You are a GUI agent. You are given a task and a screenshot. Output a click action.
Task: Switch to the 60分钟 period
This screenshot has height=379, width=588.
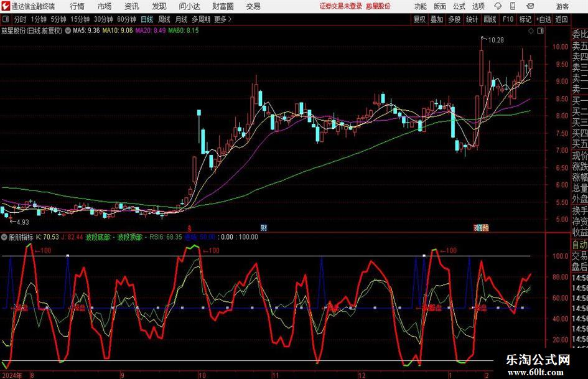(x=127, y=19)
